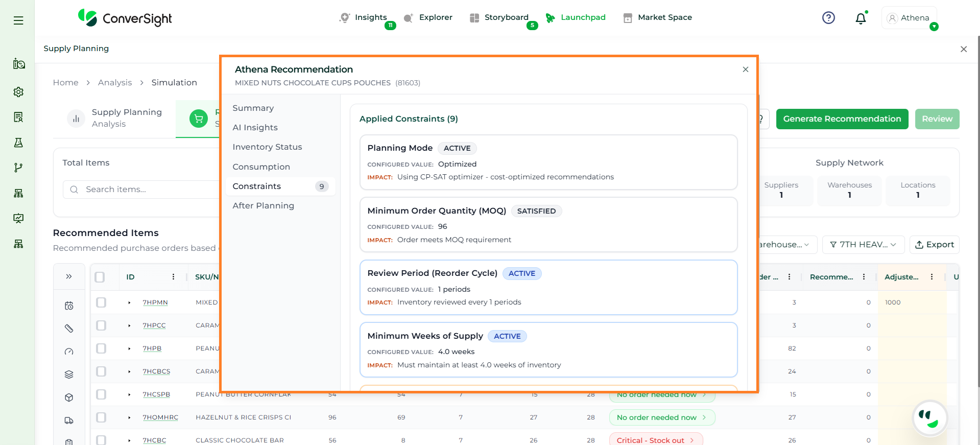Select the 7HPMN row checkbox
Image resolution: width=980 pixels, height=445 pixels.
point(101,302)
